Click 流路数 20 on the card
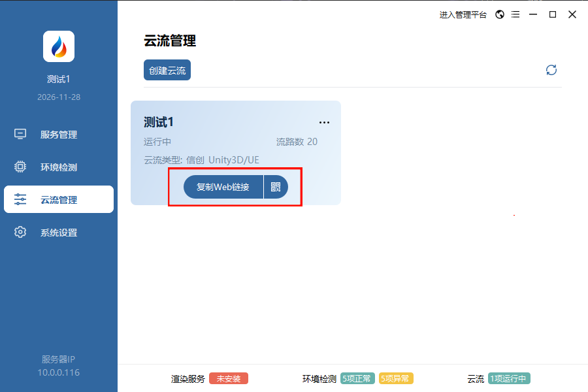 (297, 142)
